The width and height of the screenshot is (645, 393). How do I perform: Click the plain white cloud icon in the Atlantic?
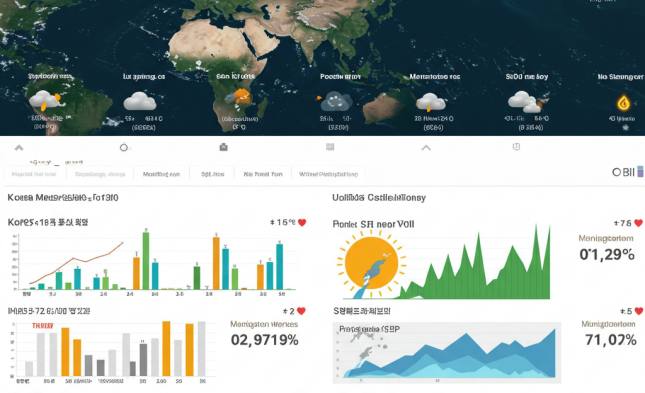(140, 101)
